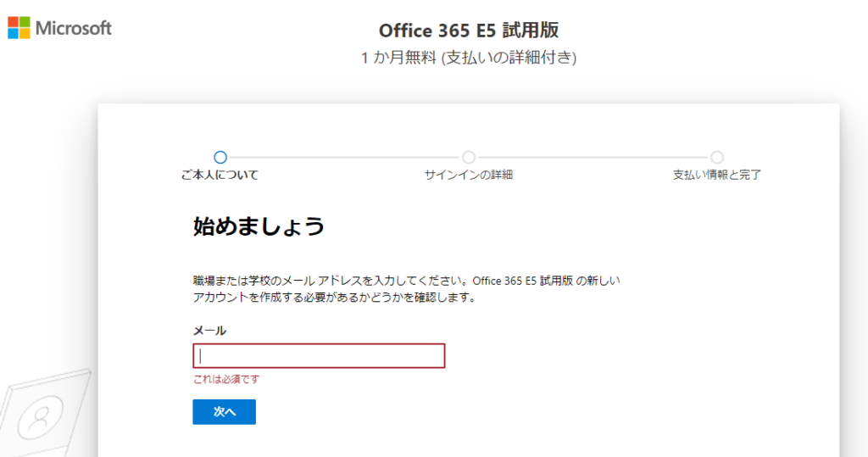This screenshot has height=457, width=868.
Task: Focus the メール address input field
Action: click(x=319, y=355)
